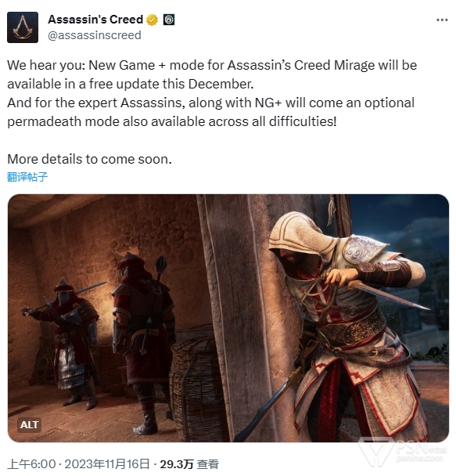Open the three-dot more options menu
Viewport: 456px width, 476px height.
442,20
